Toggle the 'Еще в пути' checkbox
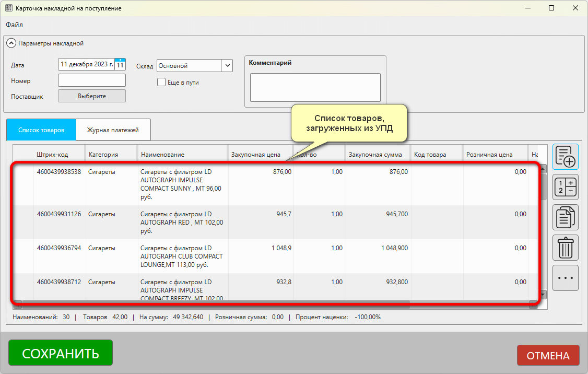Image resolution: width=588 pixels, height=374 pixels. point(161,82)
